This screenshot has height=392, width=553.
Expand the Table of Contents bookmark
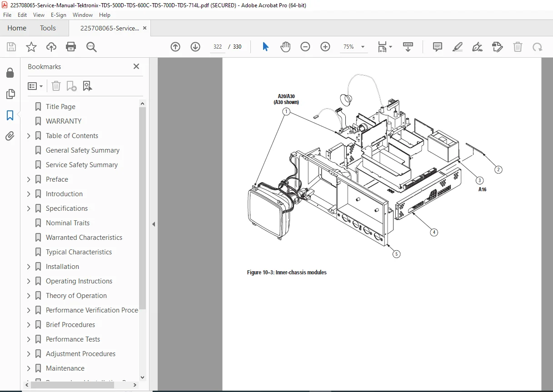pos(29,136)
